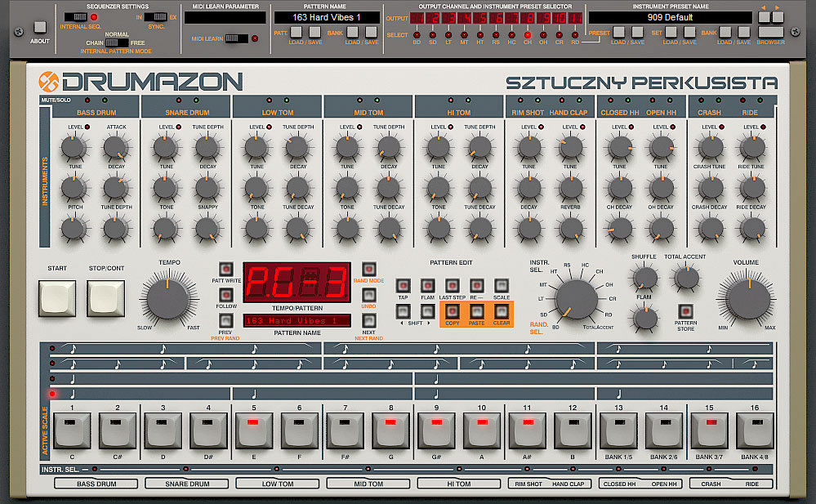Toggle step 1 (C) button

[x=72, y=430]
